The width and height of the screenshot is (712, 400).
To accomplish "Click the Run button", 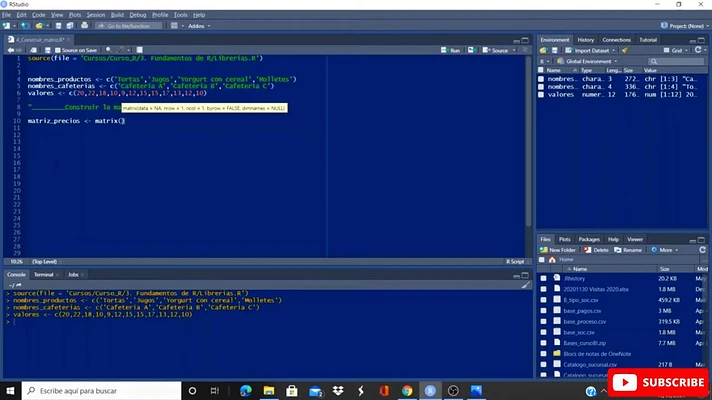I will (x=450, y=50).
